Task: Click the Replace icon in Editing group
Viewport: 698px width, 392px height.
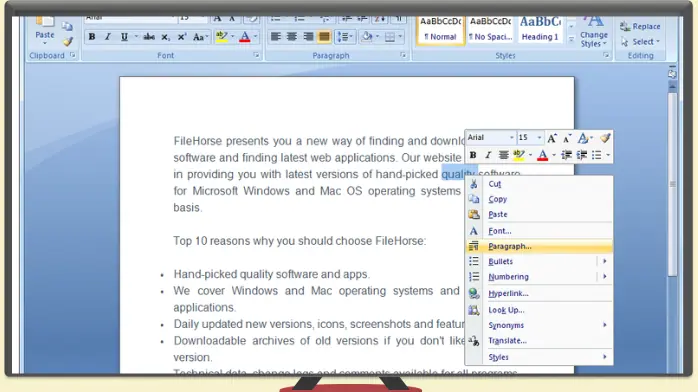Action: pos(625,27)
